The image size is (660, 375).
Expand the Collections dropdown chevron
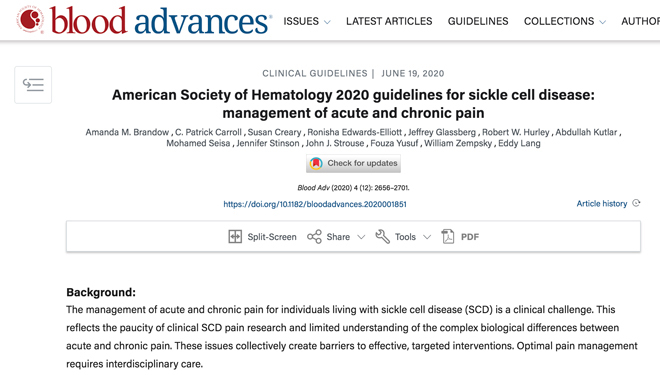(x=602, y=22)
